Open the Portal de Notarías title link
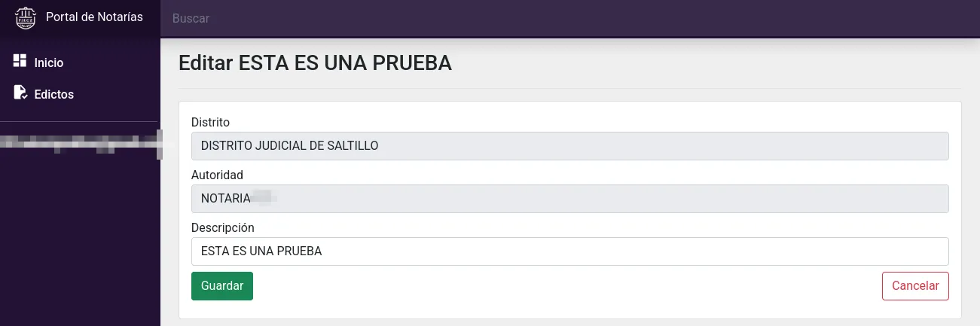 click(x=94, y=17)
